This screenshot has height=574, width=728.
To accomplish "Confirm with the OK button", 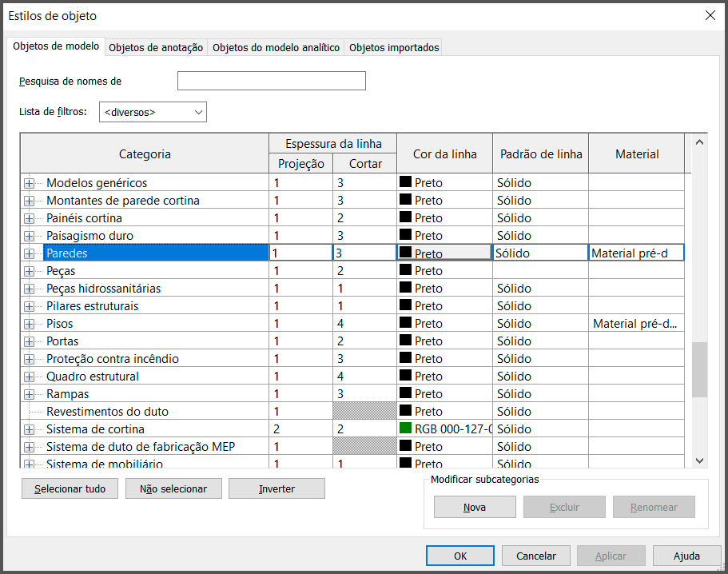I will (459, 556).
